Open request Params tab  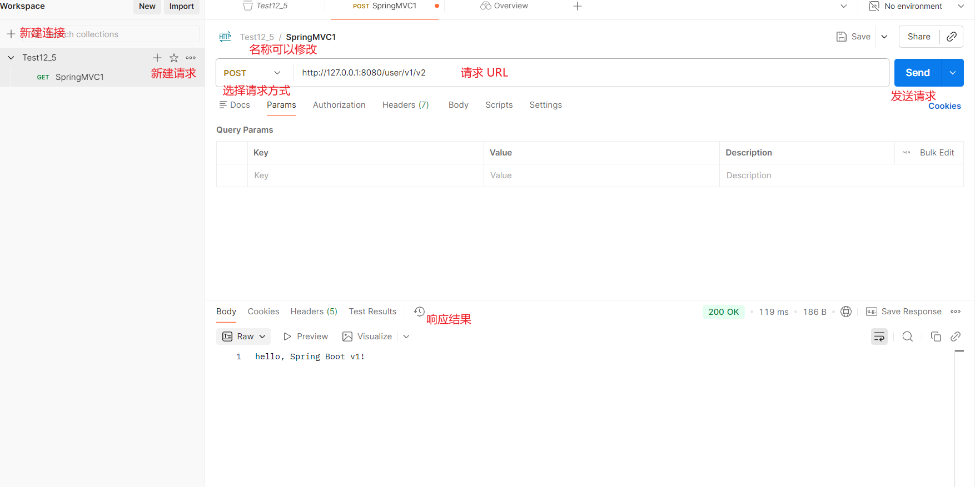(281, 105)
